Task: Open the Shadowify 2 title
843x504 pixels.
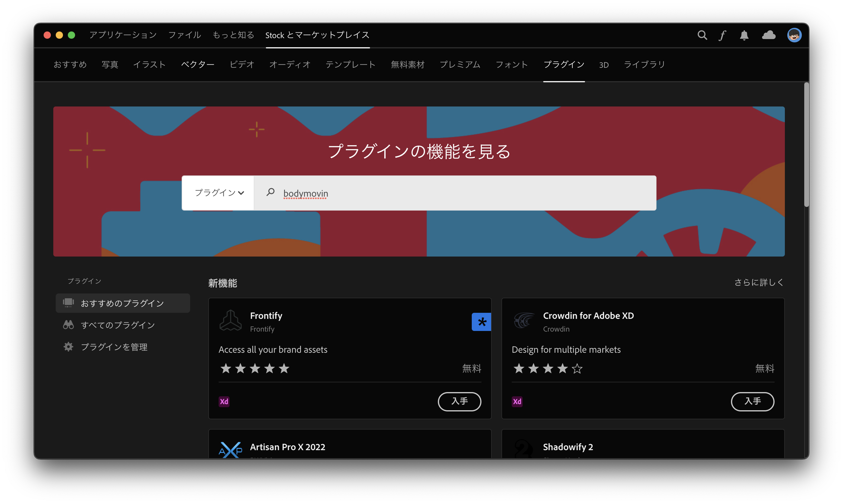Action: point(568,447)
